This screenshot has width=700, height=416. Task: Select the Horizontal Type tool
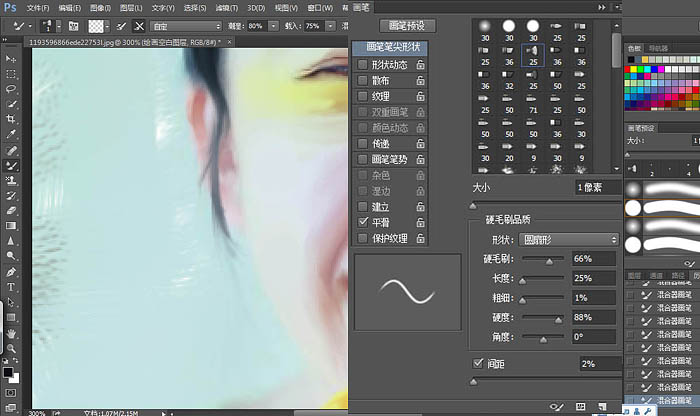point(11,287)
